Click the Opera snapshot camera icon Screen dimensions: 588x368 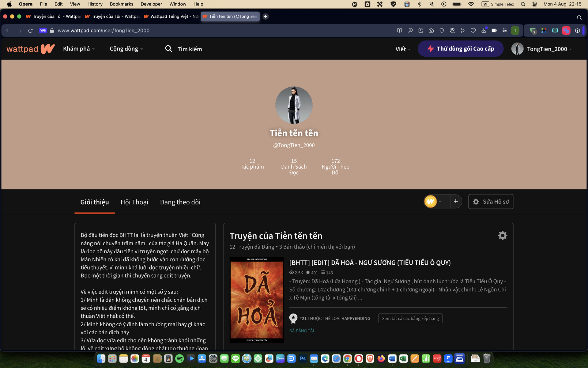[x=431, y=30]
